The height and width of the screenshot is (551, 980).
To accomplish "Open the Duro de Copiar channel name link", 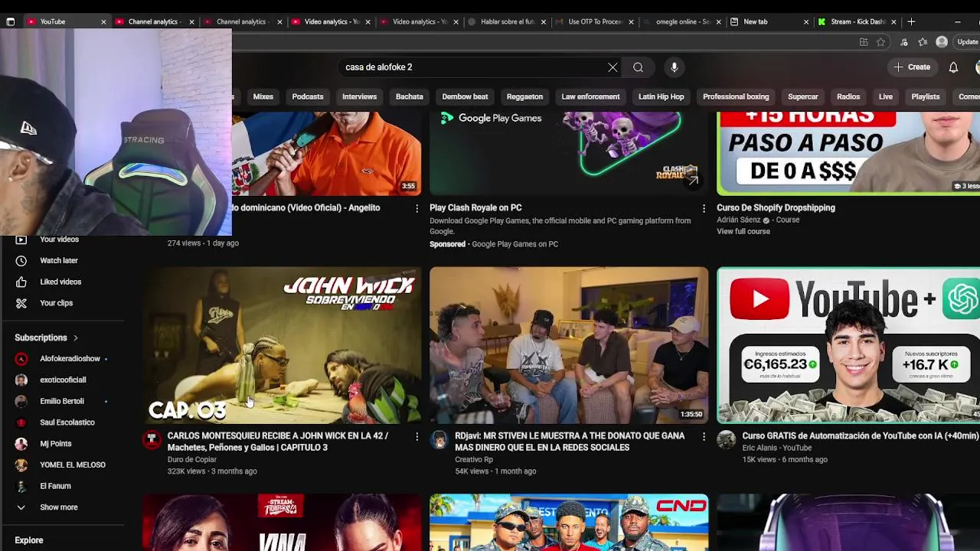I will [x=192, y=460].
